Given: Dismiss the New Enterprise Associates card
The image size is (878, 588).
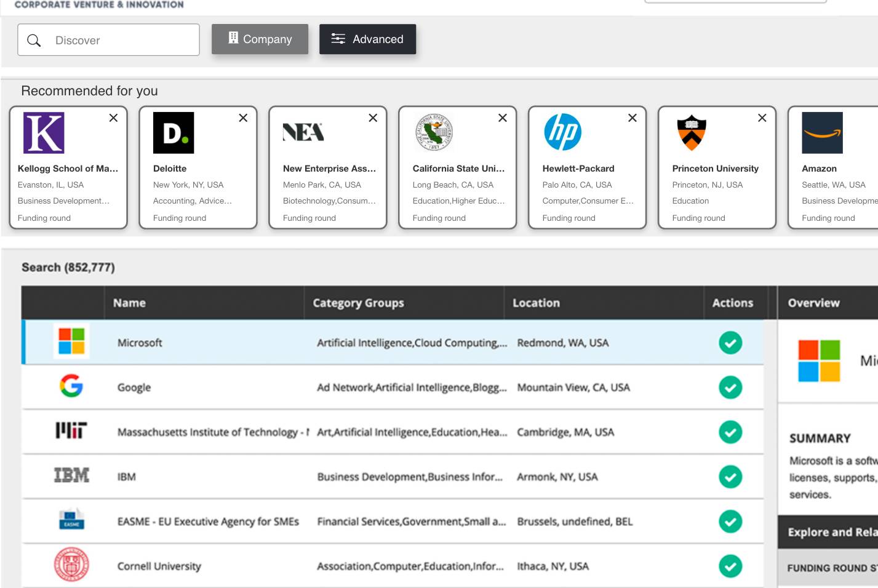Looking at the screenshot, I should pos(373,117).
